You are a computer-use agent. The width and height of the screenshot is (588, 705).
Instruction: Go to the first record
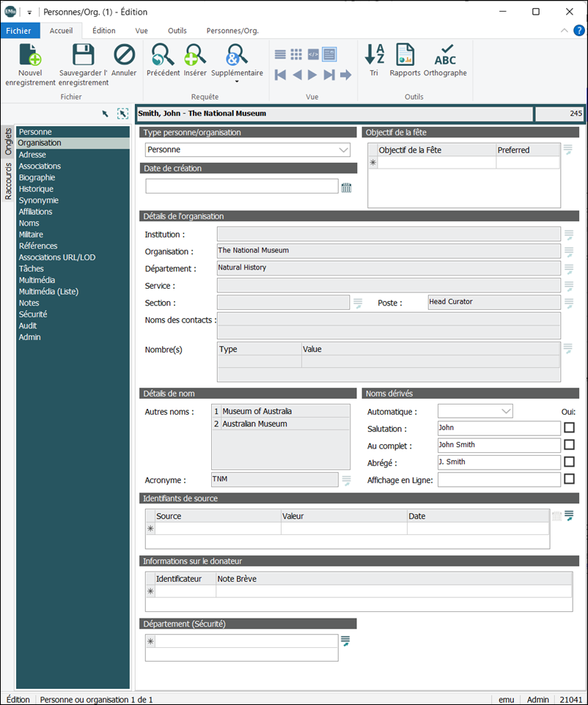tap(280, 75)
